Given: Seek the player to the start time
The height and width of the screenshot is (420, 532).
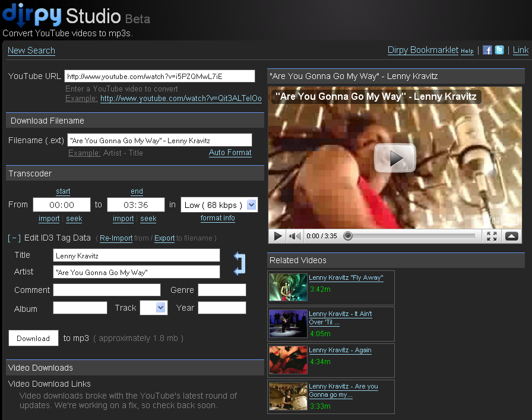Looking at the screenshot, I should [74, 219].
